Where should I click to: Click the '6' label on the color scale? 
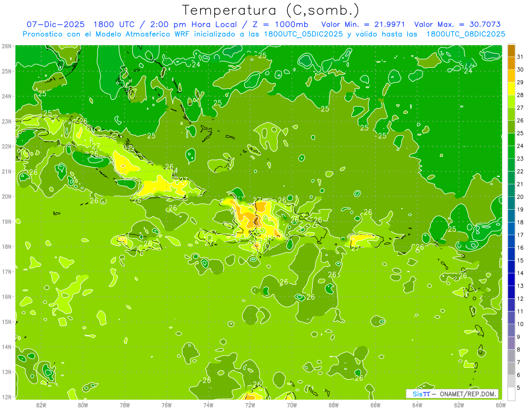(x=519, y=375)
